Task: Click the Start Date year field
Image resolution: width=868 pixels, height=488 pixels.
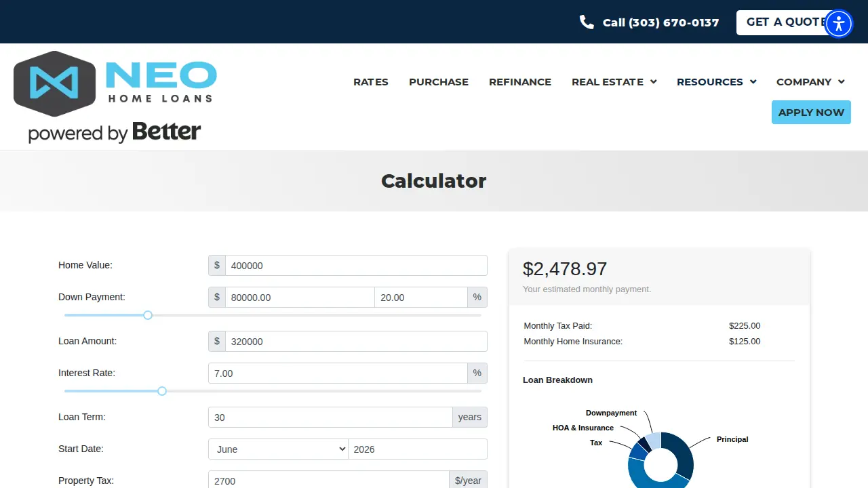Action: pyautogui.click(x=418, y=449)
